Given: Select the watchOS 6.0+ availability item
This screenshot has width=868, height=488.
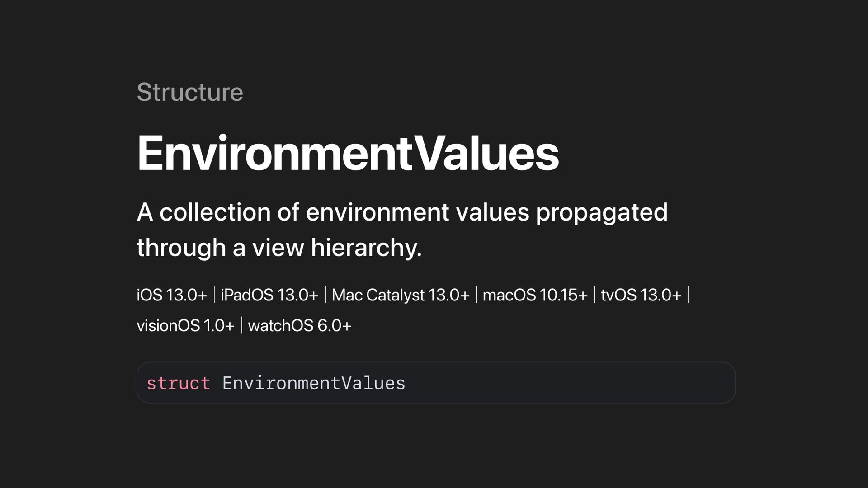Looking at the screenshot, I should tap(300, 326).
